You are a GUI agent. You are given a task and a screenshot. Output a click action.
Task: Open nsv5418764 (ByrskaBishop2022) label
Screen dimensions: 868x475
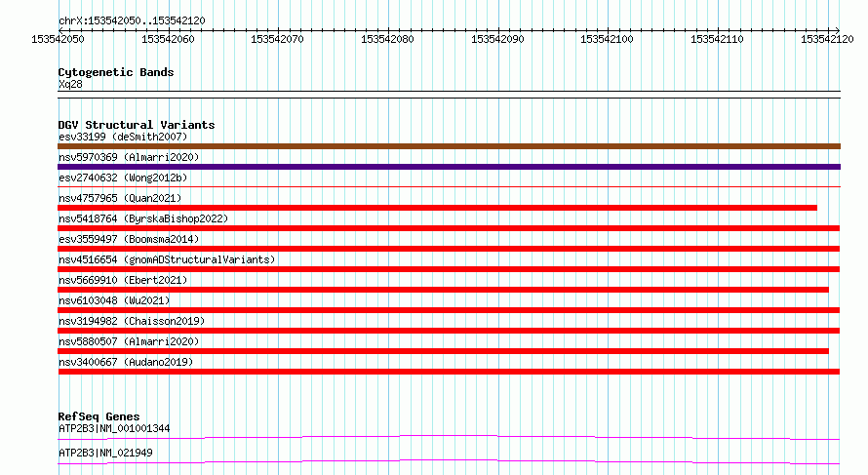143,218
